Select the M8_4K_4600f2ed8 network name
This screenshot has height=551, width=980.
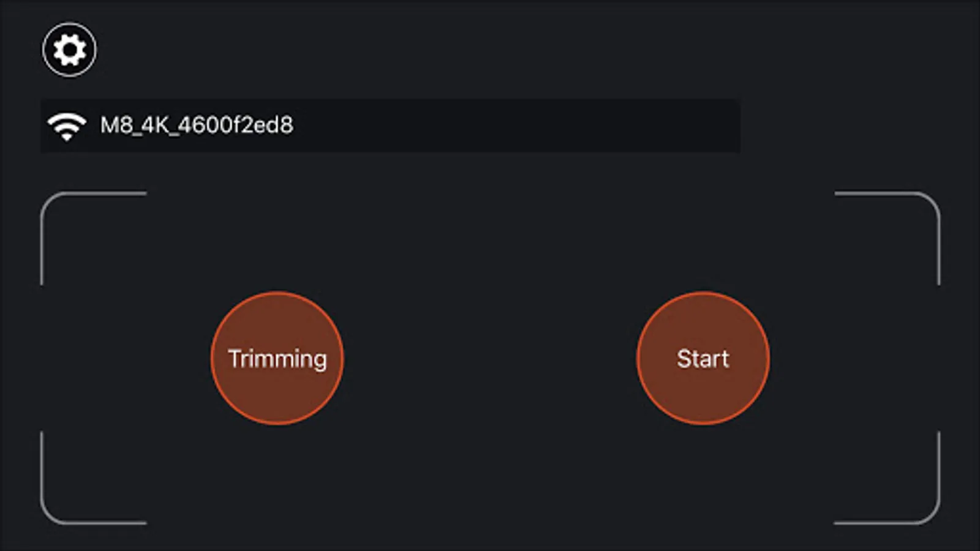click(x=197, y=126)
